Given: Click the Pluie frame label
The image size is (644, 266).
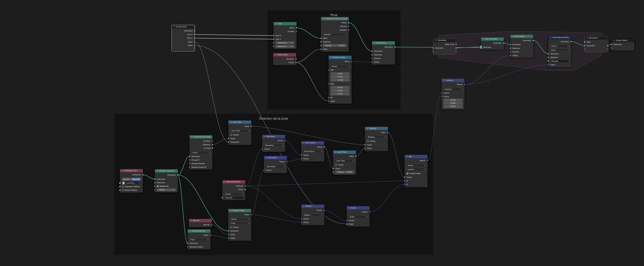Looking at the screenshot, I should [x=334, y=15].
